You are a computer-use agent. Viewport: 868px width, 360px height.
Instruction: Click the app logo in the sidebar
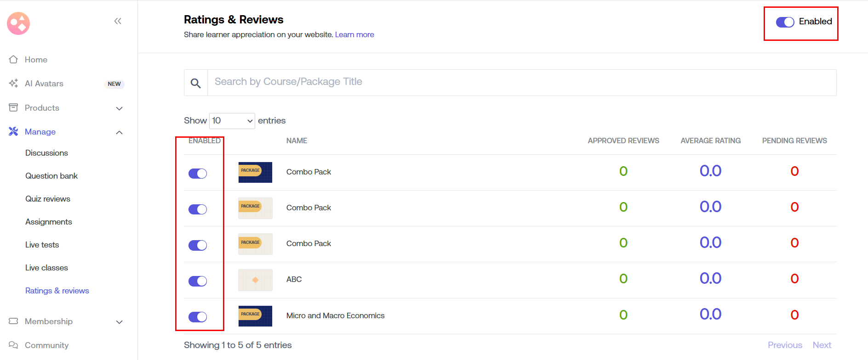click(18, 23)
